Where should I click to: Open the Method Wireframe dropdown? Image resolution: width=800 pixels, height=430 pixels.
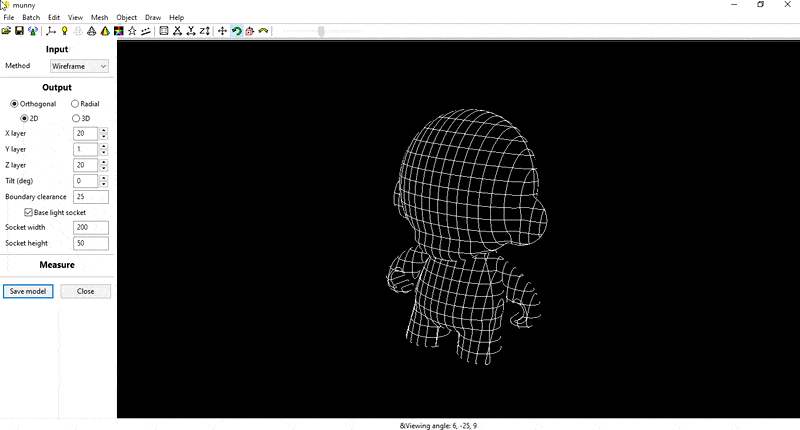coord(79,66)
